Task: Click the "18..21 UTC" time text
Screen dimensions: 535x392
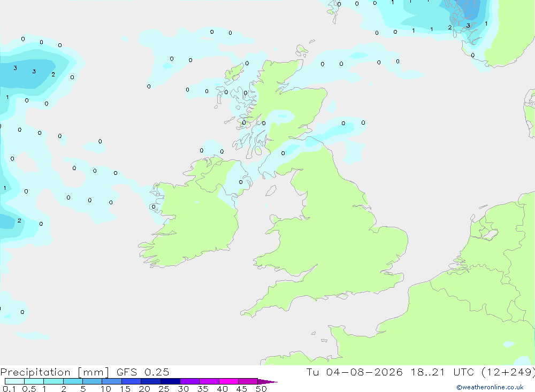Action: click(442, 372)
